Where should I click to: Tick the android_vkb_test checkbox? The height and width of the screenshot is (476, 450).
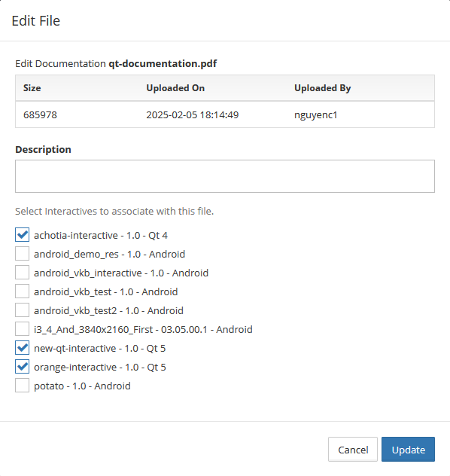click(x=22, y=291)
